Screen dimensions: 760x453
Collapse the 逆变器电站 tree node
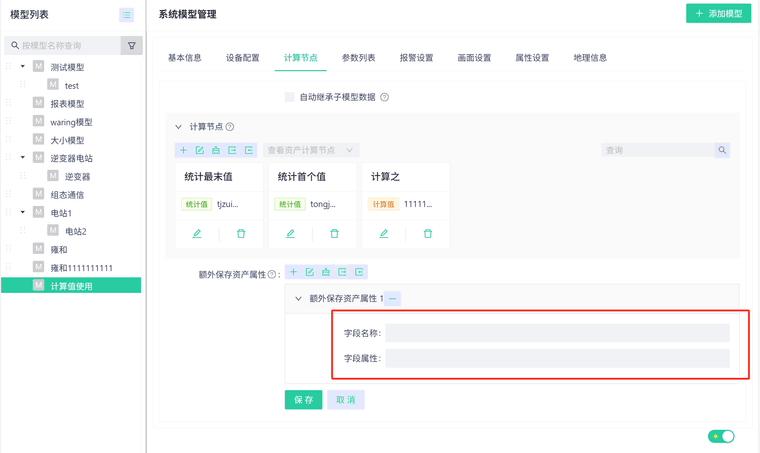(23, 157)
